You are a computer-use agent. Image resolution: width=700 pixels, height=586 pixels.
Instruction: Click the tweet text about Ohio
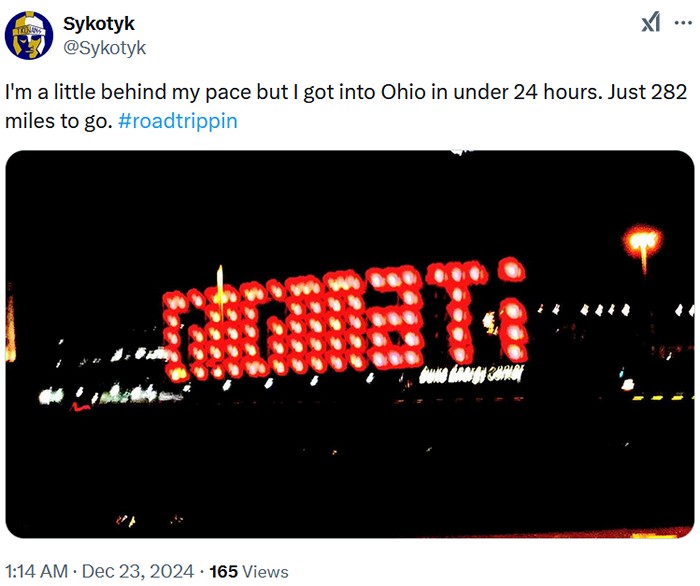(346, 106)
